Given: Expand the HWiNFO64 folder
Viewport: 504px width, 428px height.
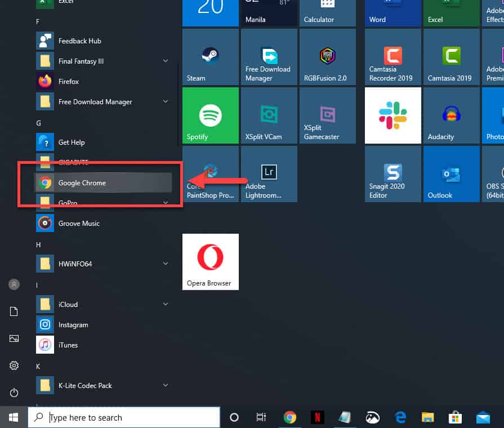Looking at the screenshot, I should (165, 264).
